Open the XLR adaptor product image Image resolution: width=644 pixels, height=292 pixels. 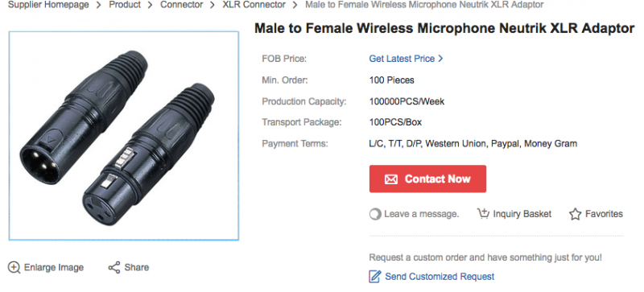tap(124, 135)
